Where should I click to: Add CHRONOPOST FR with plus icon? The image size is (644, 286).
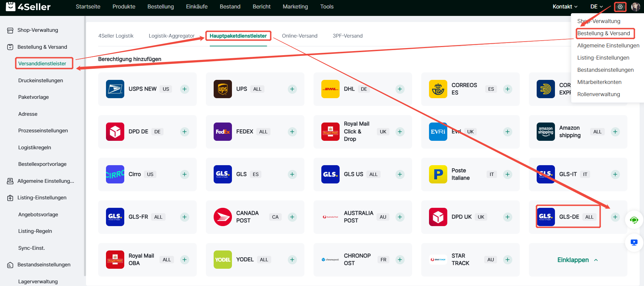(400, 260)
